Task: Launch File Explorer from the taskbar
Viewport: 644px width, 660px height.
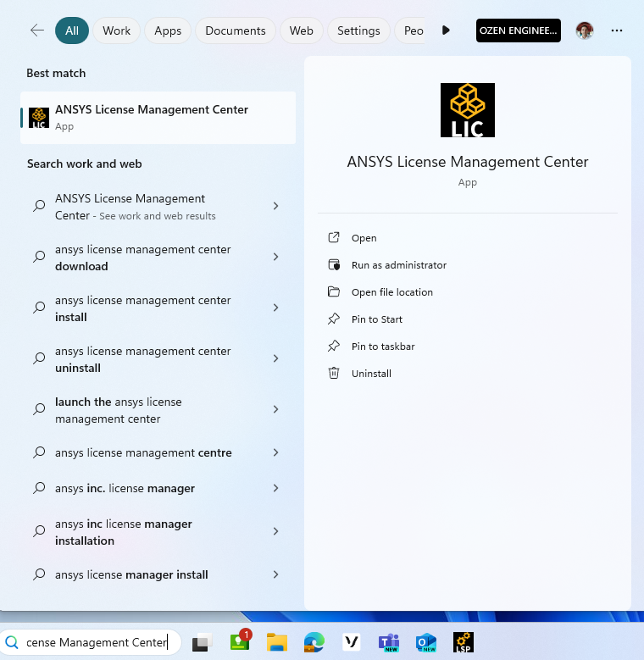Action: [277, 642]
